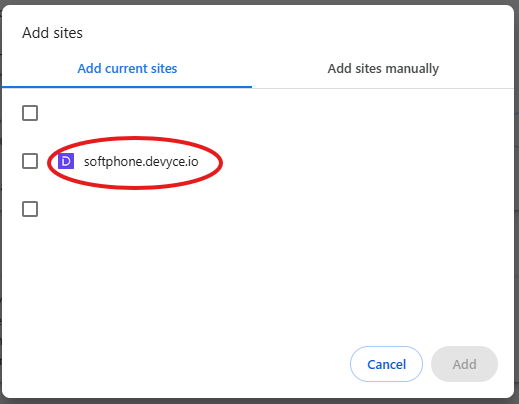Screen dimensions: 519x404
Task: Tick the unlabeled checkbox above softphone.devyce.io
Action: (x=30, y=113)
